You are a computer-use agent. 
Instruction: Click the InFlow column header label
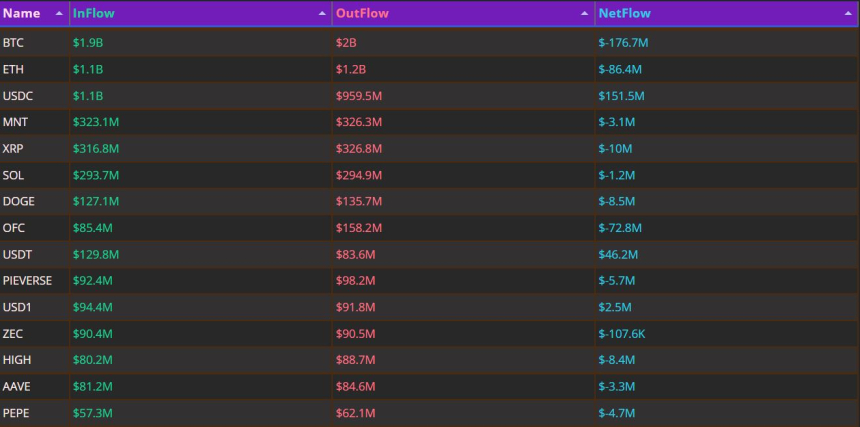[94, 14]
